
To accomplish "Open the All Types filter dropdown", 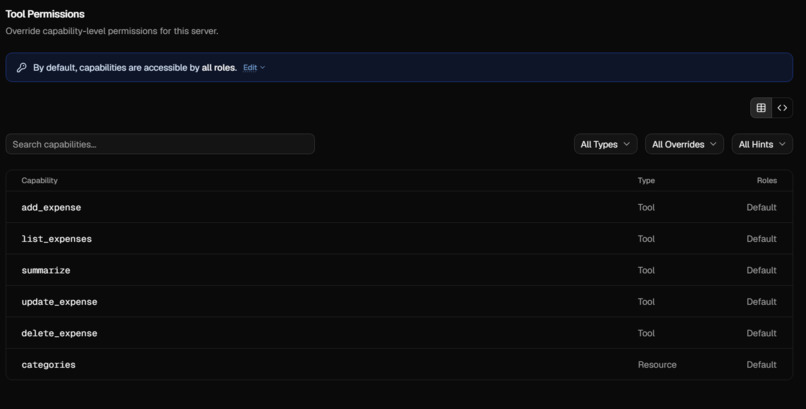I will tap(606, 144).
